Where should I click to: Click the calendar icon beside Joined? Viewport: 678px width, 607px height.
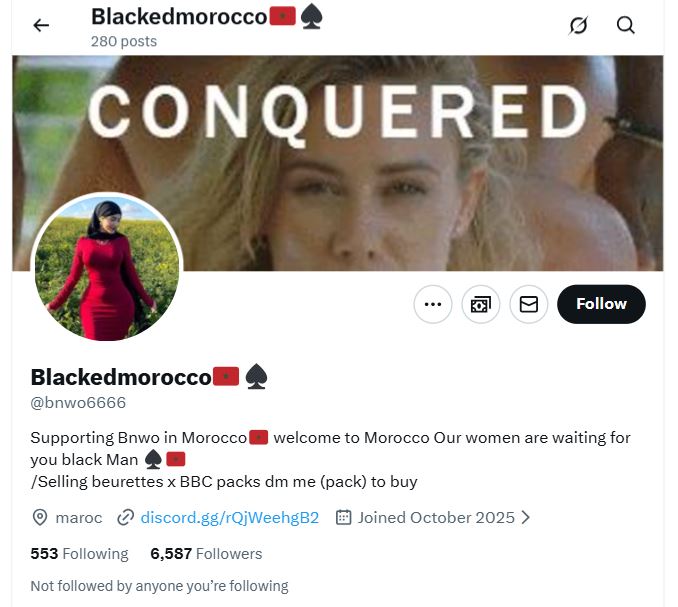[343, 518]
